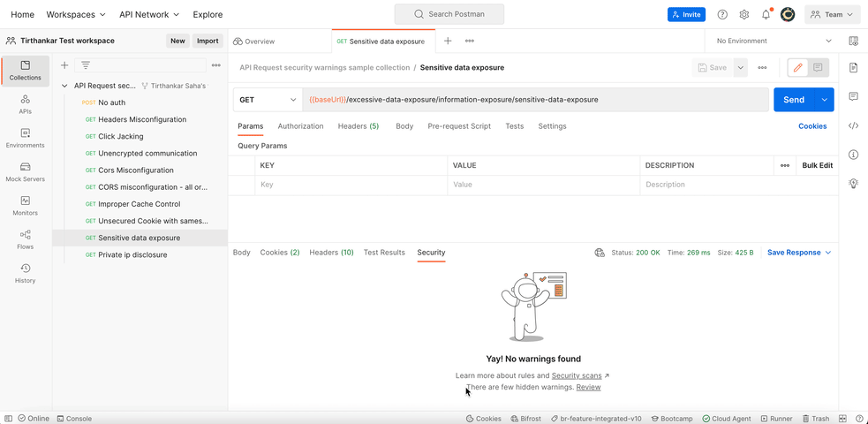
Task: Open History in the sidebar
Action: click(x=26, y=274)
